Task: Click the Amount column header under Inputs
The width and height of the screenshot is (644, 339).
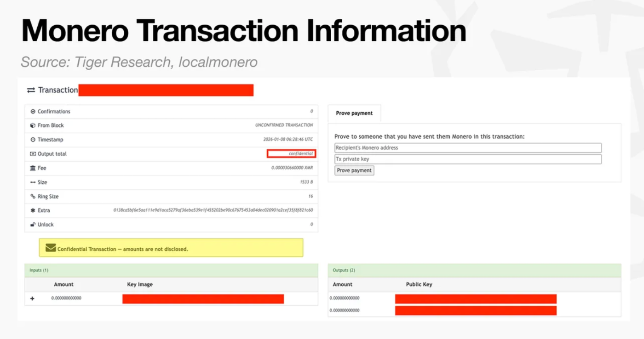Action: pos(63,285)
